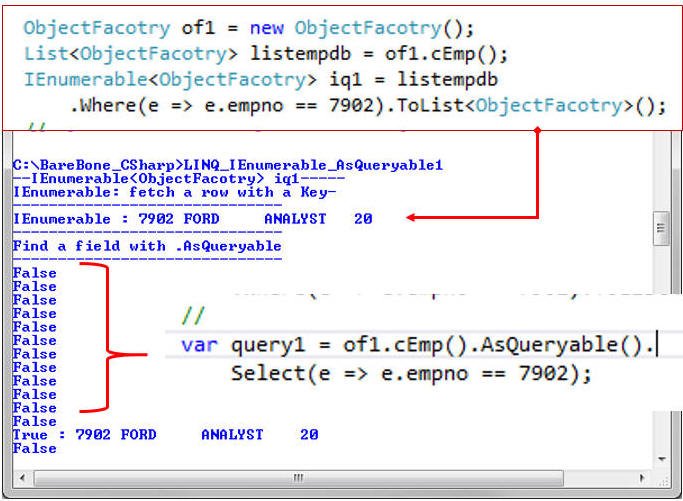This screenshot has width=683, height=501.
Task: Click the 'IEnumerable: fetch a row with a Key' line
Action: coord(174,191)
